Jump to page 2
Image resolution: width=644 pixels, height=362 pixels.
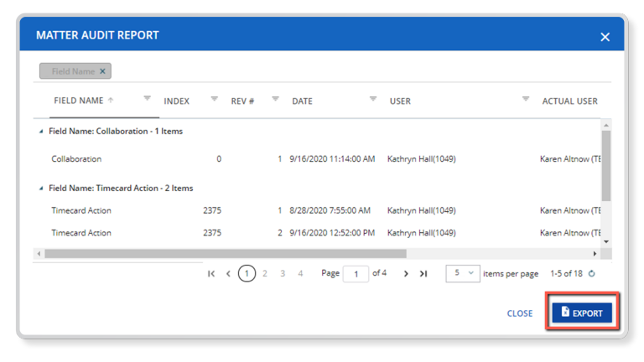(x=265, y=273)
